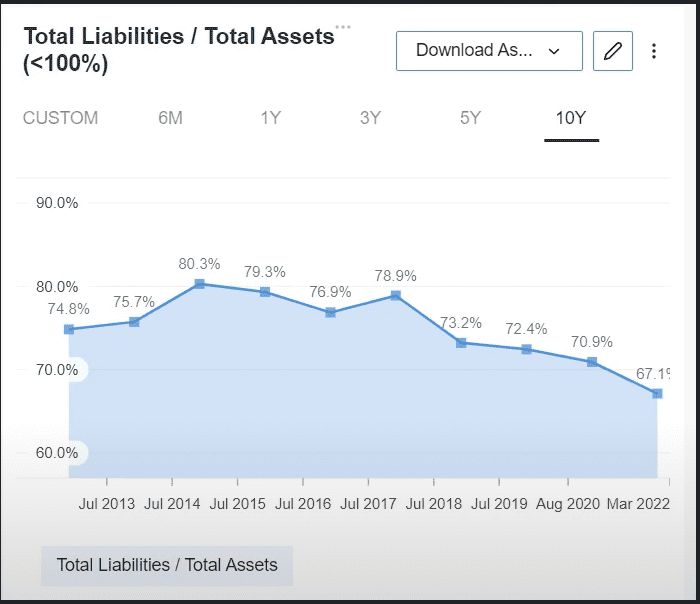Viewport: 700px width, 604px height.
Task: Toggle Total Liabilities / Total Assets legend
Action: [167, 565]
